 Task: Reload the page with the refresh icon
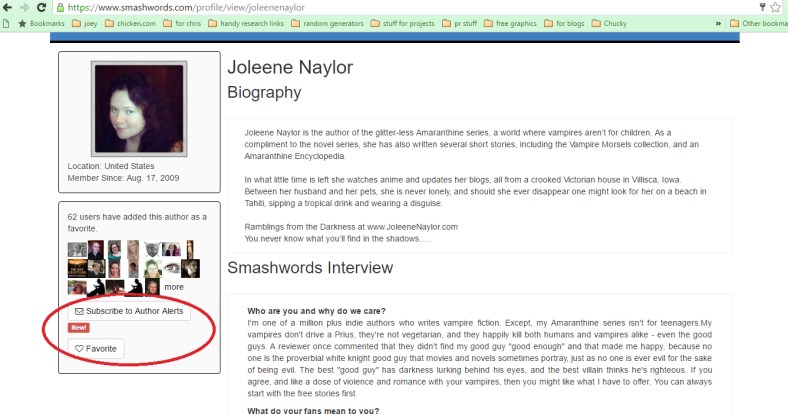pyautogui.click(x=41, y=7)
